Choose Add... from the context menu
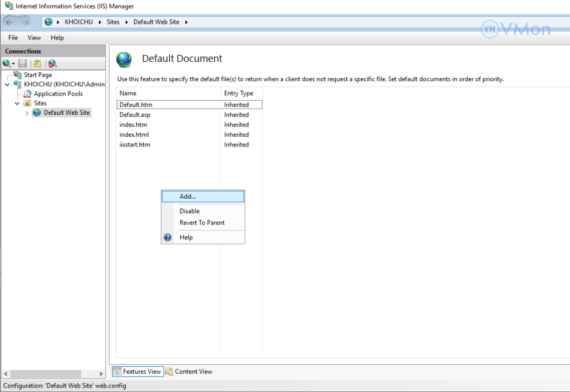This screenshot has width=570, height=392. 203,197
